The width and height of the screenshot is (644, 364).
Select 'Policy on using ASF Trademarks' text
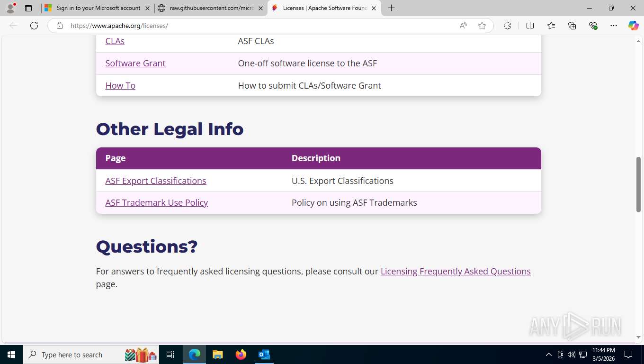[x=354, y=203]
